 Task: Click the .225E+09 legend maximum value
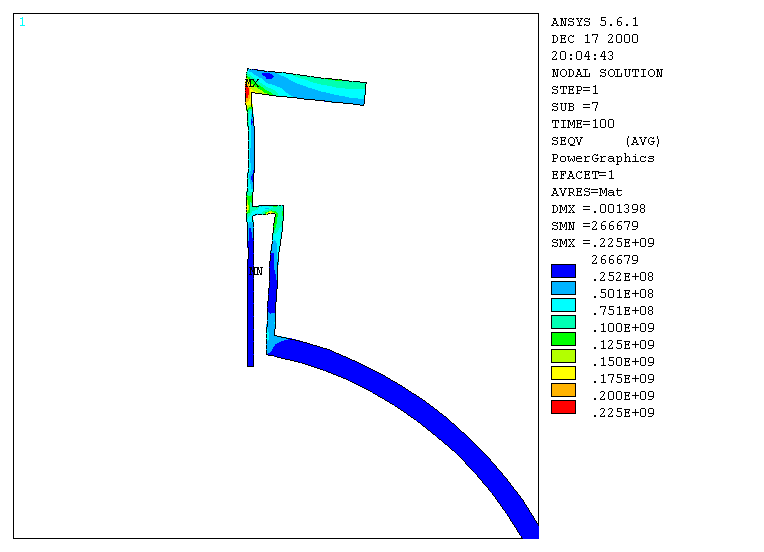[x=623, y=413]
